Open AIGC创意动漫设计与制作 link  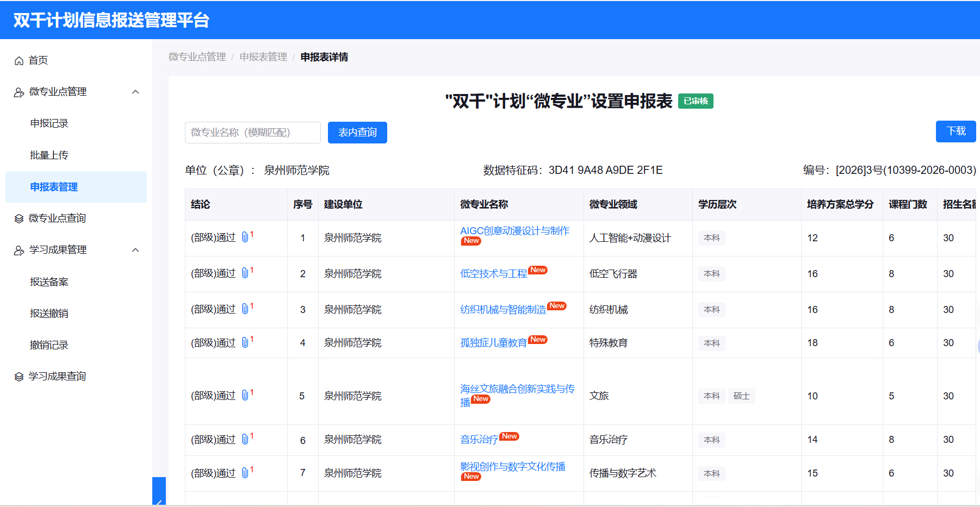(514, 231)
